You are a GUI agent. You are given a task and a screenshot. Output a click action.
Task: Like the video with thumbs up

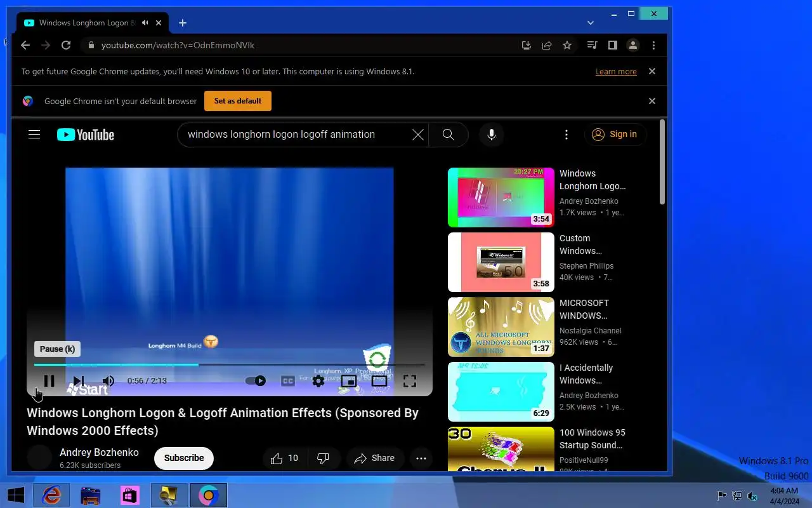click(x=284, y=458)
